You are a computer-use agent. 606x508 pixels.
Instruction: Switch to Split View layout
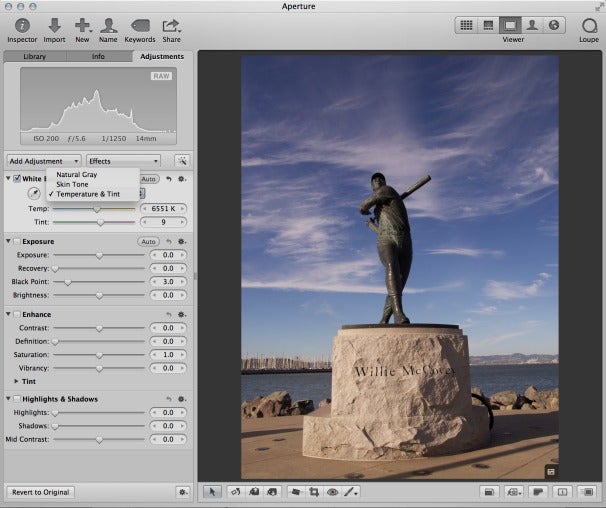click(x=488, y=26)
